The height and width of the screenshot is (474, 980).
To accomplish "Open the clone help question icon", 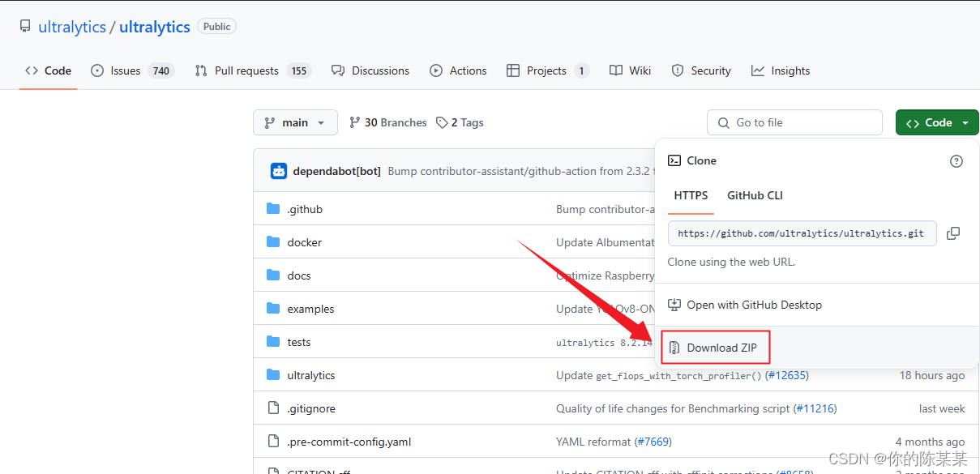I will click(x=956, y=161).
